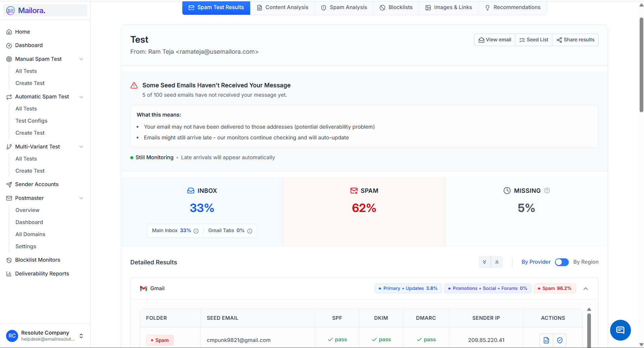Screen dimensions: 644x348
Task: Open authentication details via the shield icon
Action: coord(559,340)
